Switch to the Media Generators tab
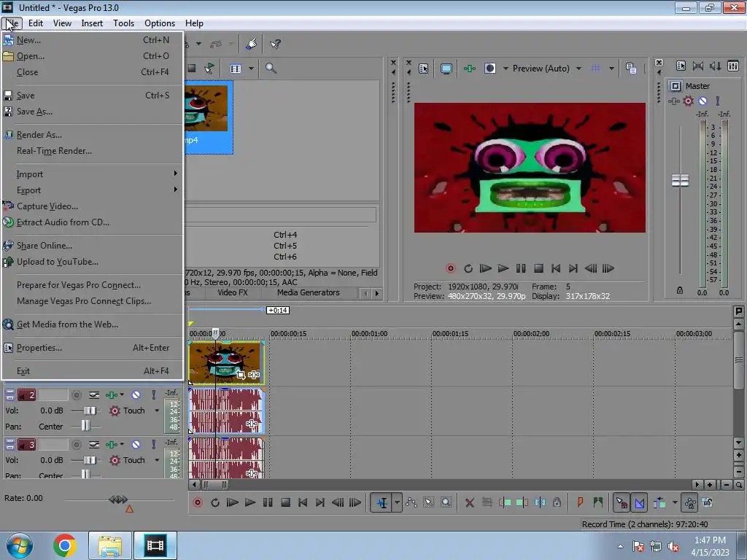 point(309,292)
